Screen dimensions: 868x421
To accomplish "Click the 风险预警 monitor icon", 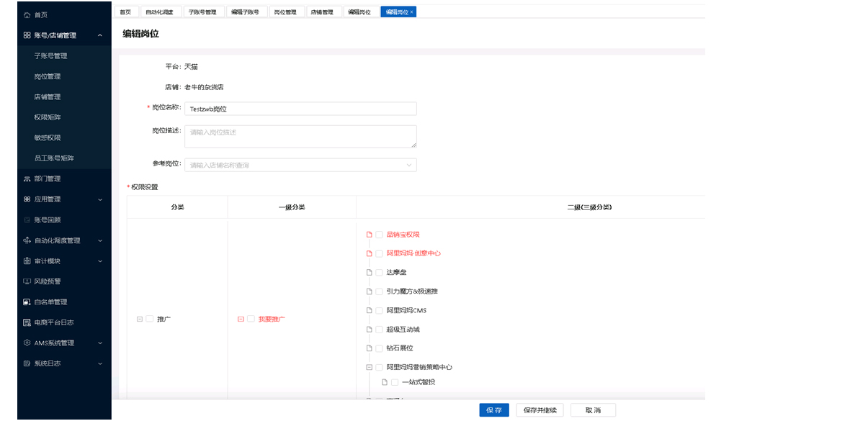I will 27,281.
